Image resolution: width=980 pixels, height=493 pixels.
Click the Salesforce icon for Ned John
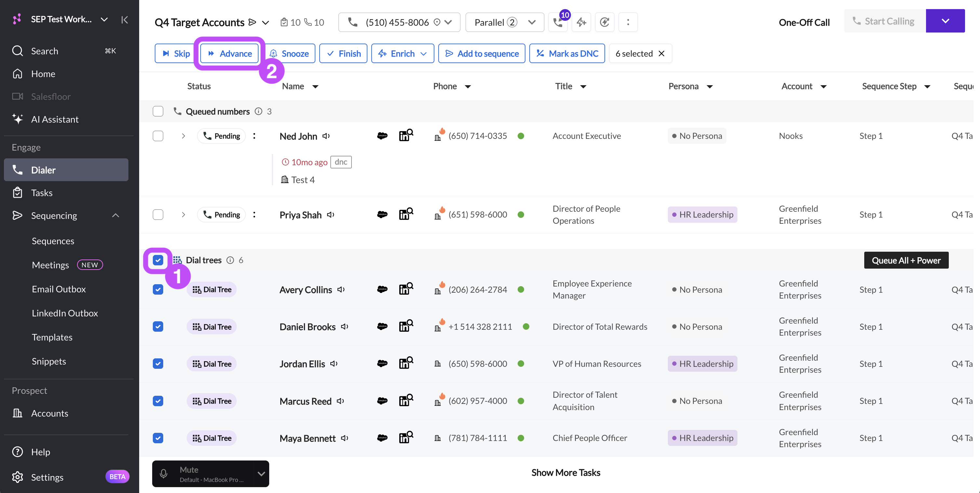[x=382, y=136]
